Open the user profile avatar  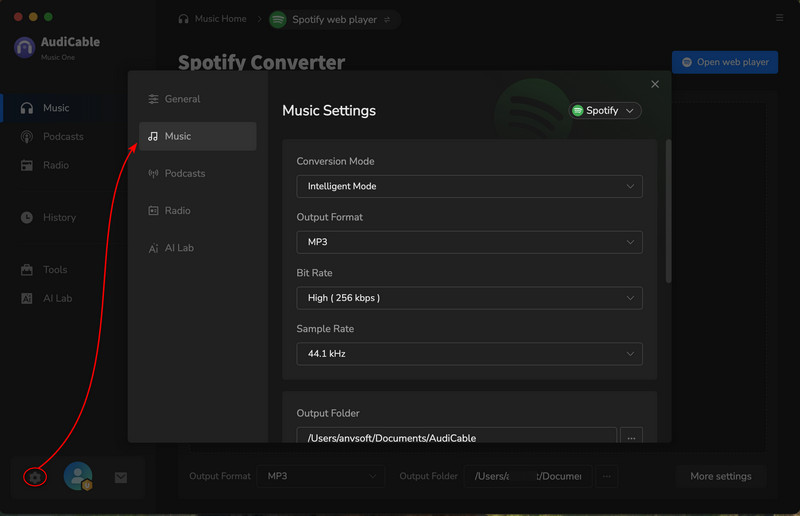[x=78, y=476]
